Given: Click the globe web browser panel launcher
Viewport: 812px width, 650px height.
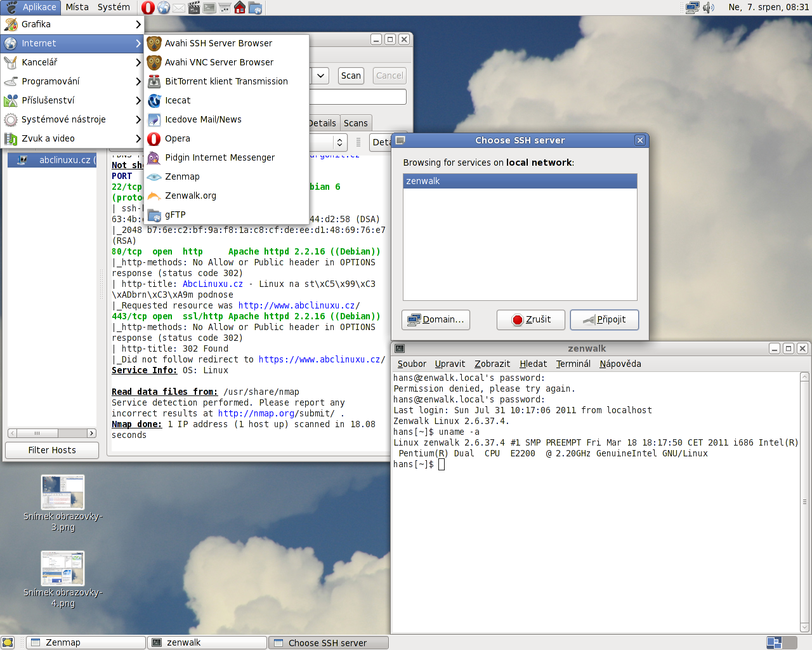Looking at the screenshot, I should 164,8.
